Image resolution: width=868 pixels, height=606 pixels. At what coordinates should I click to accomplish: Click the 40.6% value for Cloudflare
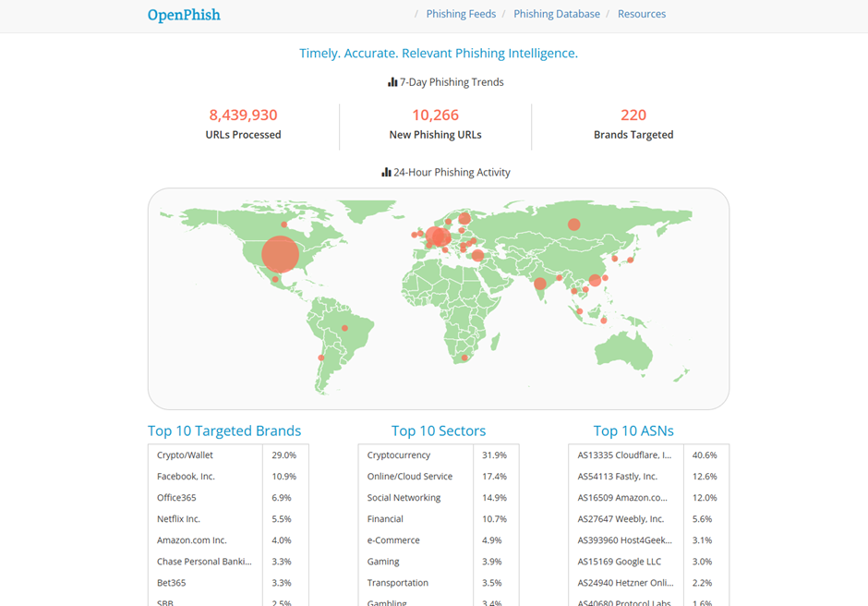[x=705, y=455]
